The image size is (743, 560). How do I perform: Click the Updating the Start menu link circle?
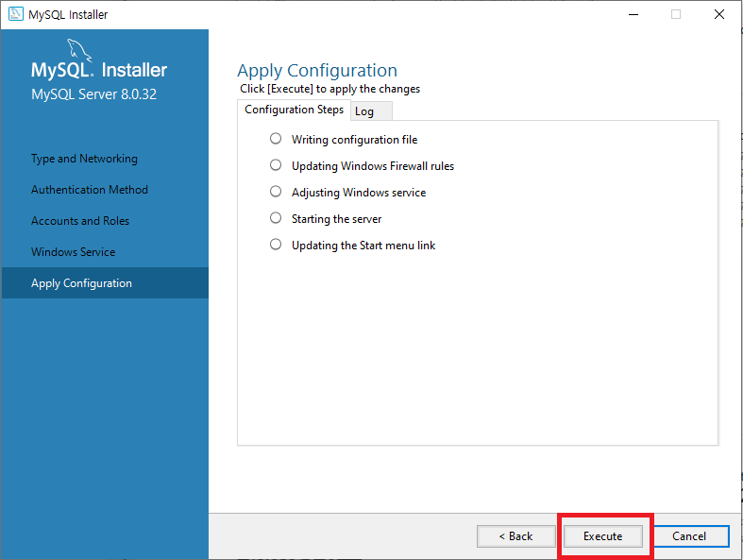point(276,245)
